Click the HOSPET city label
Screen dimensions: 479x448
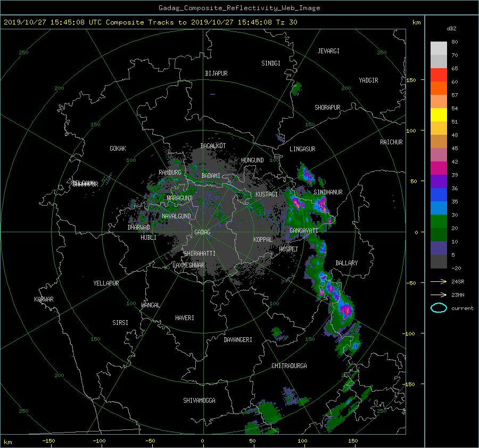coord(288,249)
